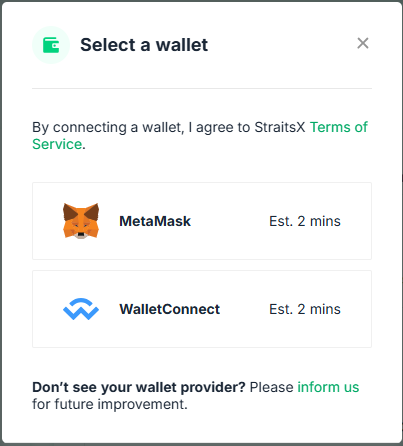This screenshot has height=446, width=403.
Task: Choose the WalletConnect wallet name label
Action: (170, 309)
